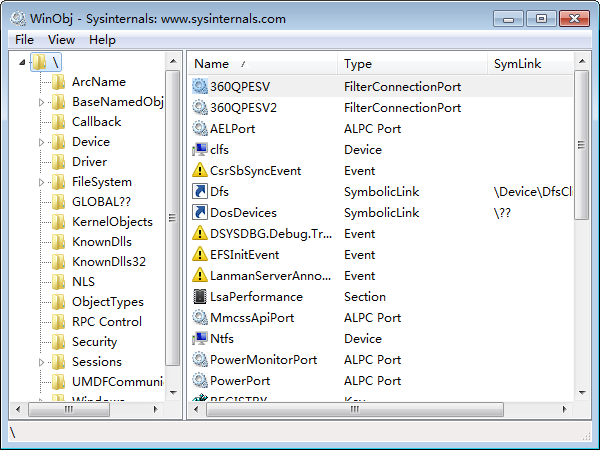The width and height of the screenshot is (600, 450).
Task: Open the Help menu
Action: click(102, 40)
